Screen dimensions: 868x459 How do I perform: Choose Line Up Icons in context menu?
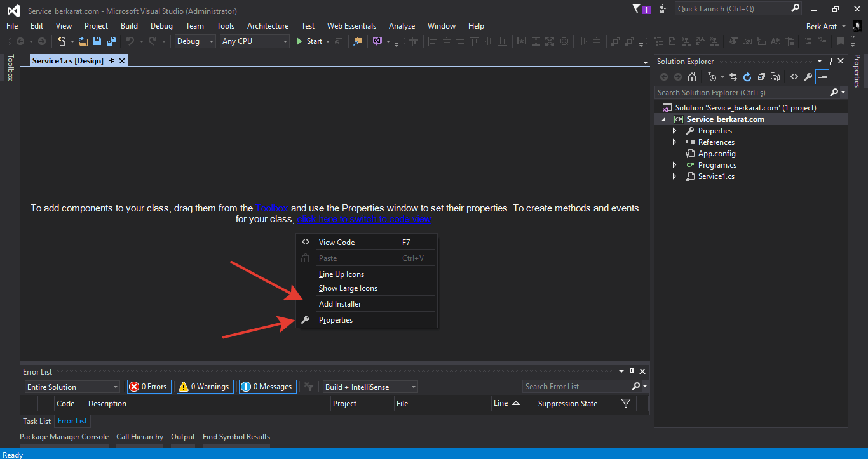click(367, 274)
